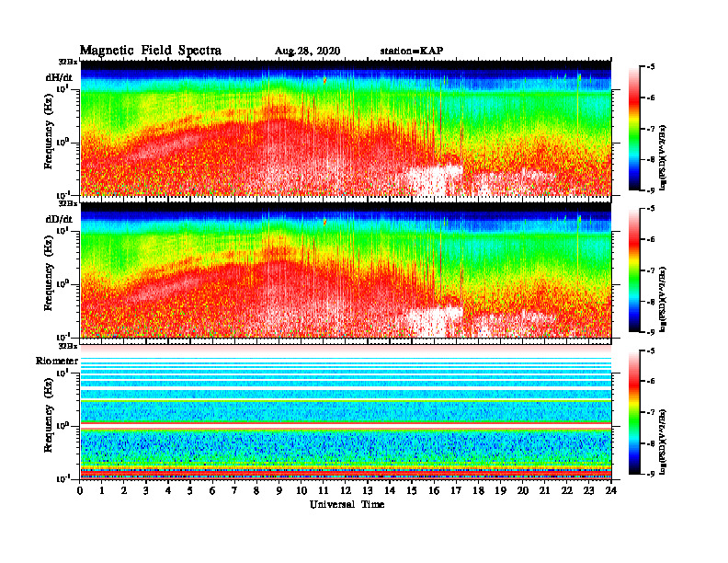The image size is (728, 563).
Task: Click the "14" hour tick label
Action: [x=390, y=490]
